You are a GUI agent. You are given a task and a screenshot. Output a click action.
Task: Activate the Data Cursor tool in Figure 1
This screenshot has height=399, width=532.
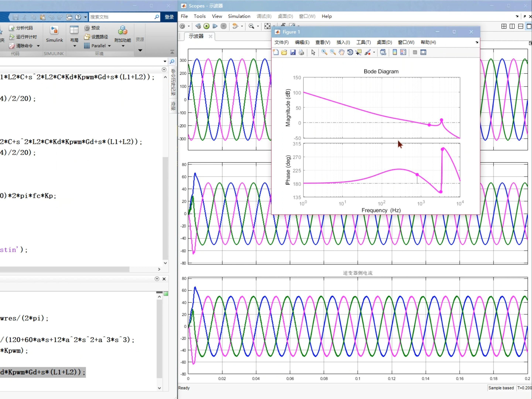359,52
